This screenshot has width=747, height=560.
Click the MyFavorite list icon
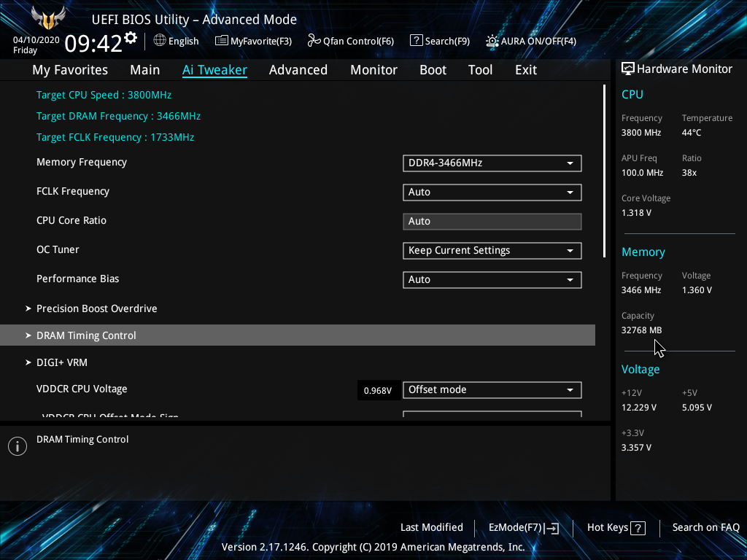221,41
